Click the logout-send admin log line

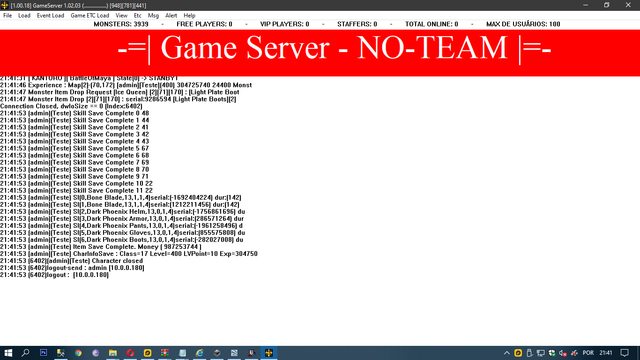pos(72,268)
